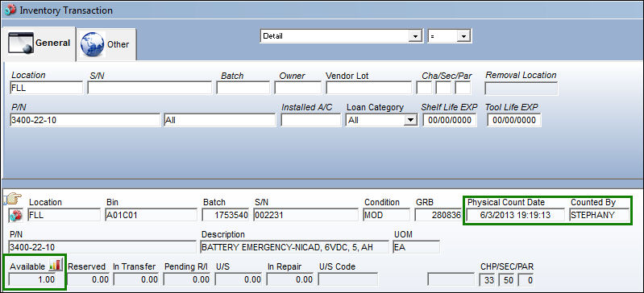The width and height of the screenshot is (644, 293).
Task: Click the Location filter field containing FLL
Action: click(47, 88)
